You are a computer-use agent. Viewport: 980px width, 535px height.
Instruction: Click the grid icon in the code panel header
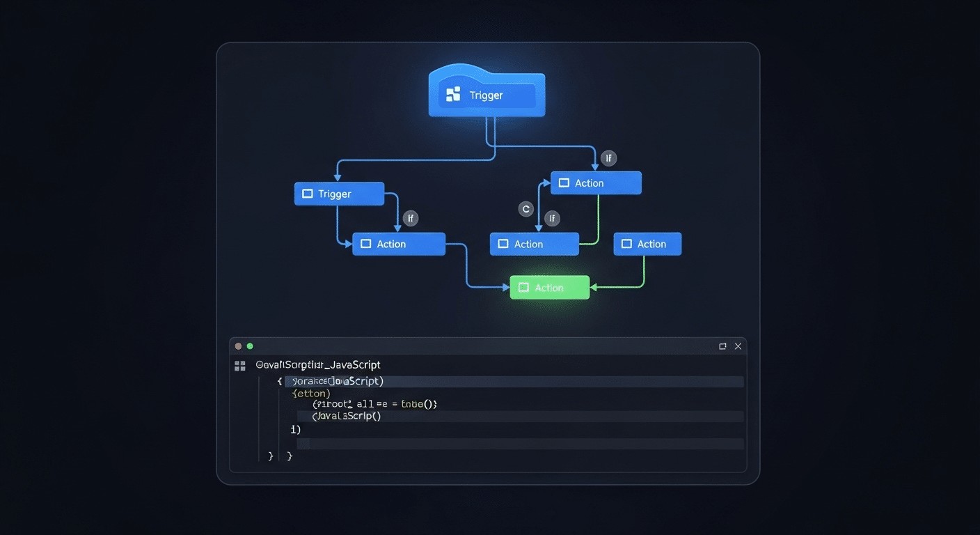[x=239, y=365]
